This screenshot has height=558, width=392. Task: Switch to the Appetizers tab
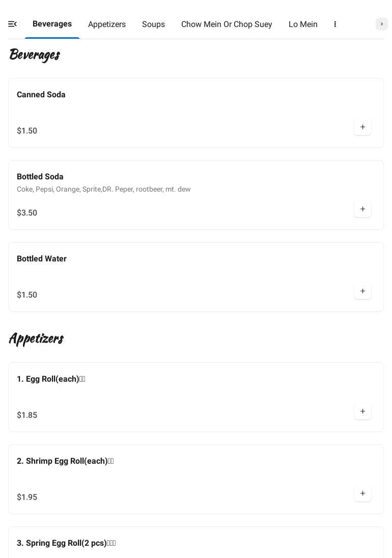(107, 24)
